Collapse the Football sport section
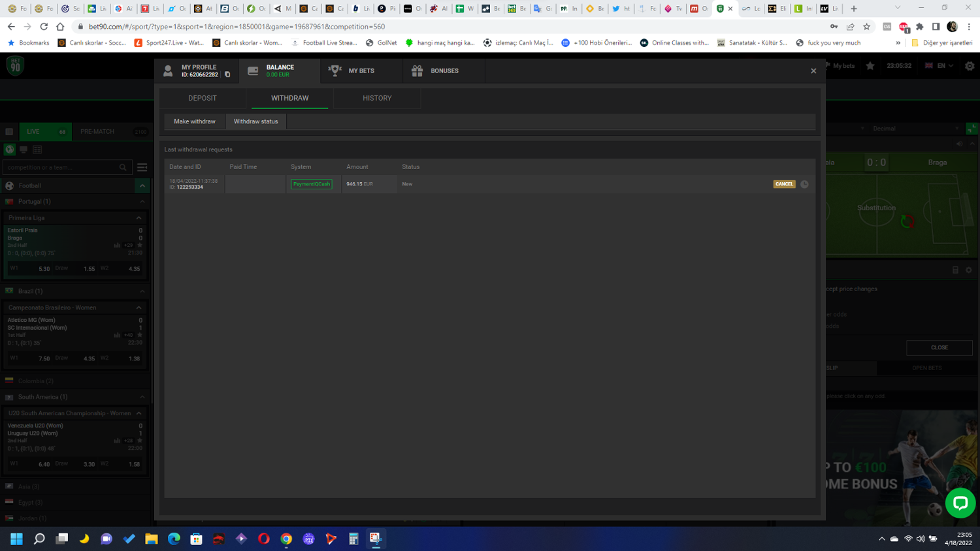This screenshot has height=551, width=980. pyautogui.click(x=142, y=186)
